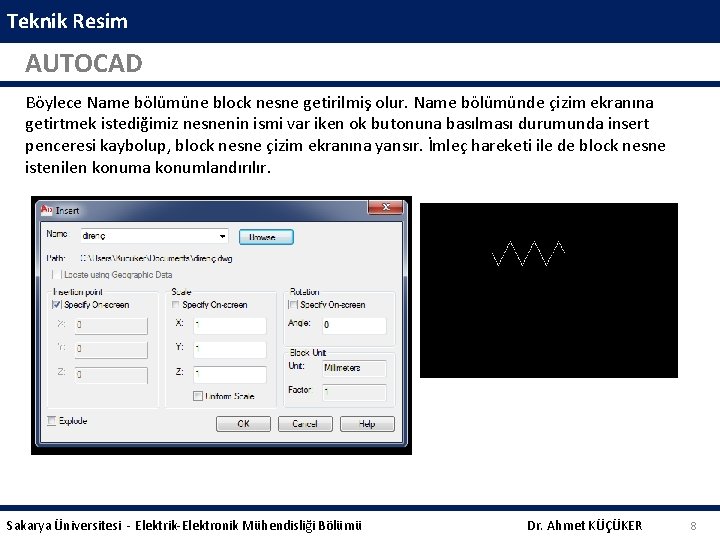
Task: Close the Insert dialog window
Action: click(385, 207)
